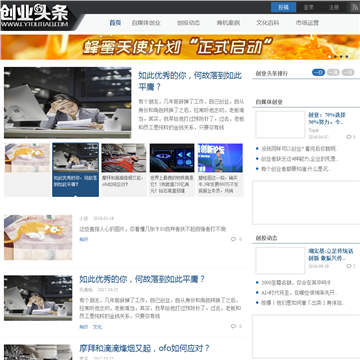Click the 自媒体创业 sidebar section heading
The width and height of the screenshot is (360, 360).
click(269, 102)
